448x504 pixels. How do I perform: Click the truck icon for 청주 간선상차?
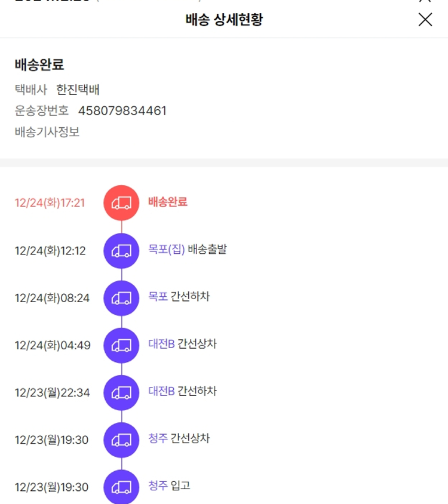click(x=121, y=440)
